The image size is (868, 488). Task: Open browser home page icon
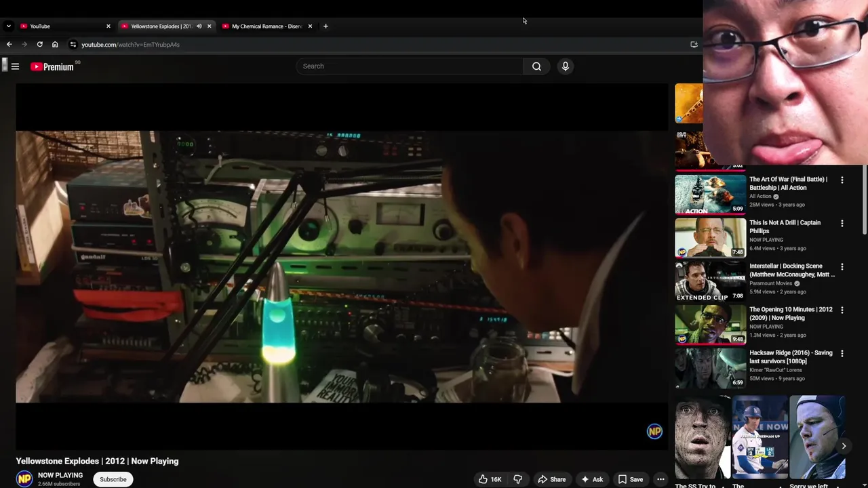(x=55, y=45)
